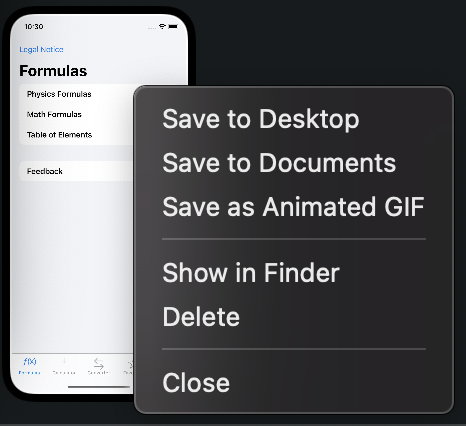
Task: Select the partially hidden fourth tab icon
Action: [129, 364]
